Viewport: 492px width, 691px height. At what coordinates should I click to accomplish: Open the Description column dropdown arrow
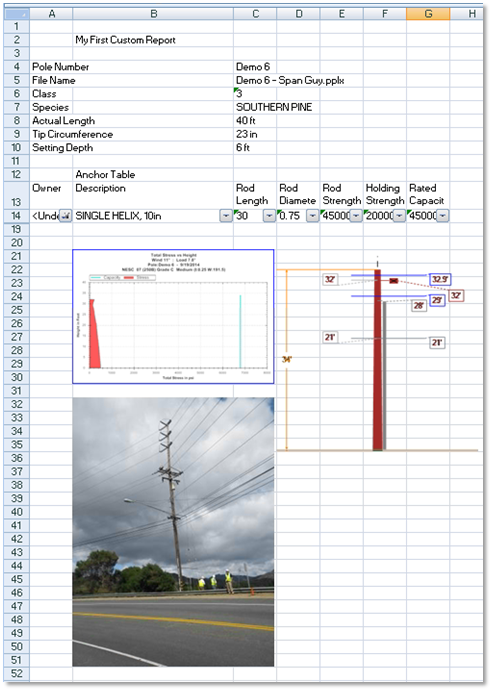pos(226,216)
